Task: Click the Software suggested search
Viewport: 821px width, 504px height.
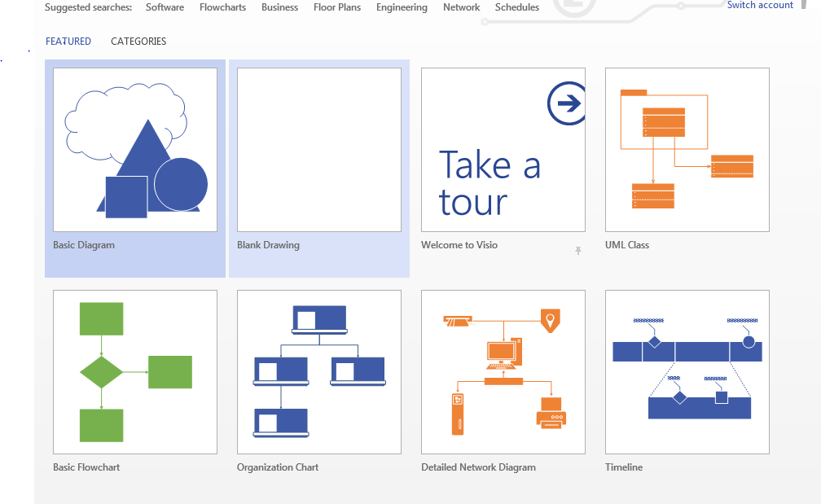Action: [x=165, y=7]
